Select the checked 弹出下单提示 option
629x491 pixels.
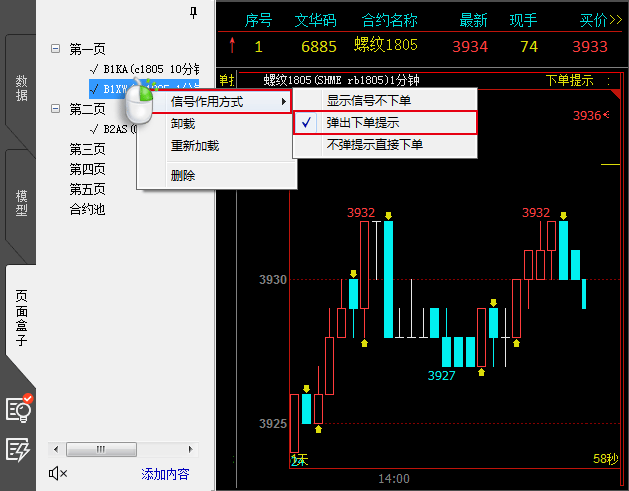385,122
